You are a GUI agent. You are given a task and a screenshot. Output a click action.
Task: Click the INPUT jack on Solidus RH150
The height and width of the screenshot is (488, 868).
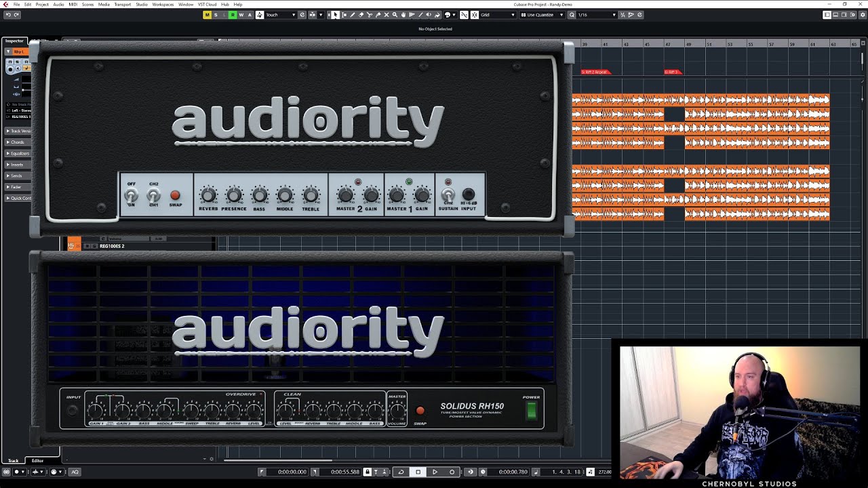(x=73, y=410)
